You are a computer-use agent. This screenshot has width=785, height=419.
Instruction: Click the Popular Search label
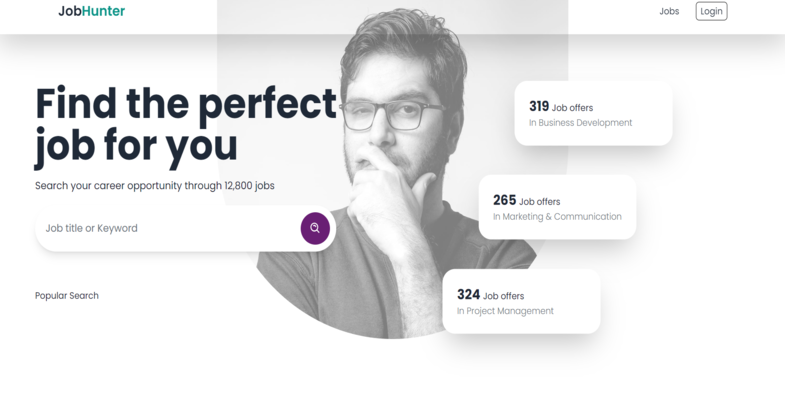67,295
